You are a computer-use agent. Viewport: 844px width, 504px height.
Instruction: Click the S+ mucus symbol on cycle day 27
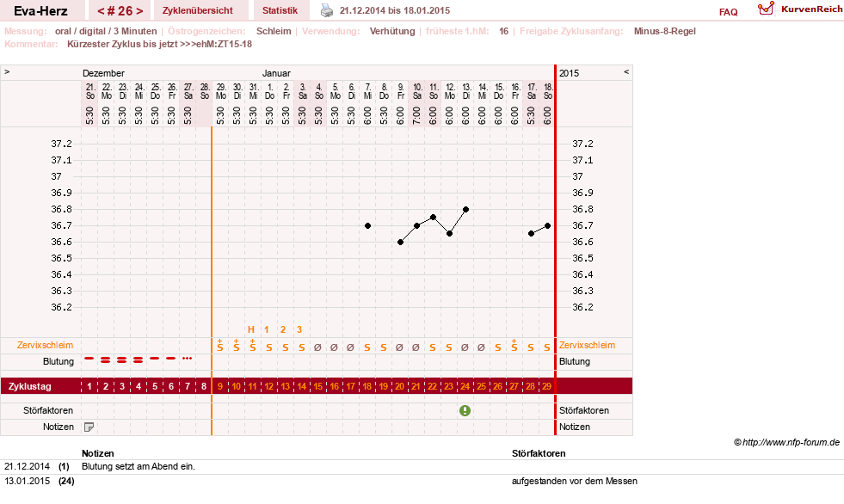pyautogui.click(x=514, y=346)
